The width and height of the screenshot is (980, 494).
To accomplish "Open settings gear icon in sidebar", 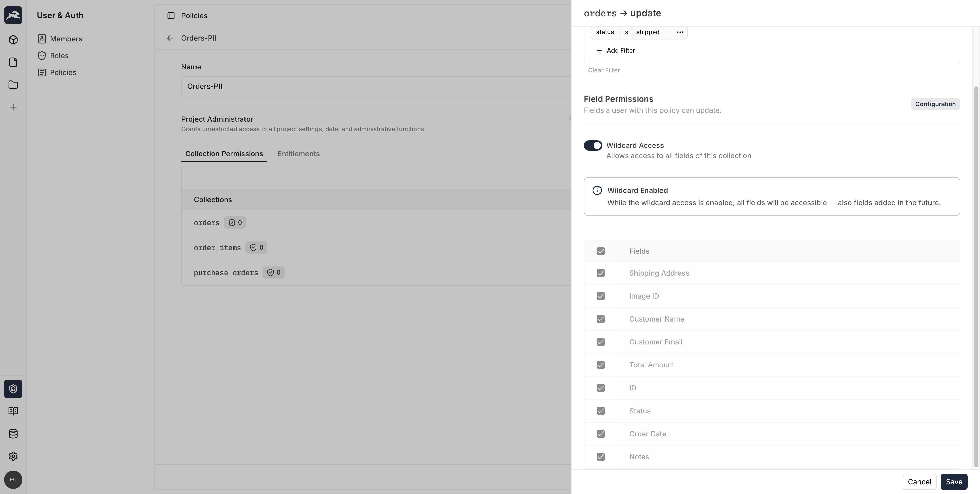I will pyautogui.click(x=13, y=456).
